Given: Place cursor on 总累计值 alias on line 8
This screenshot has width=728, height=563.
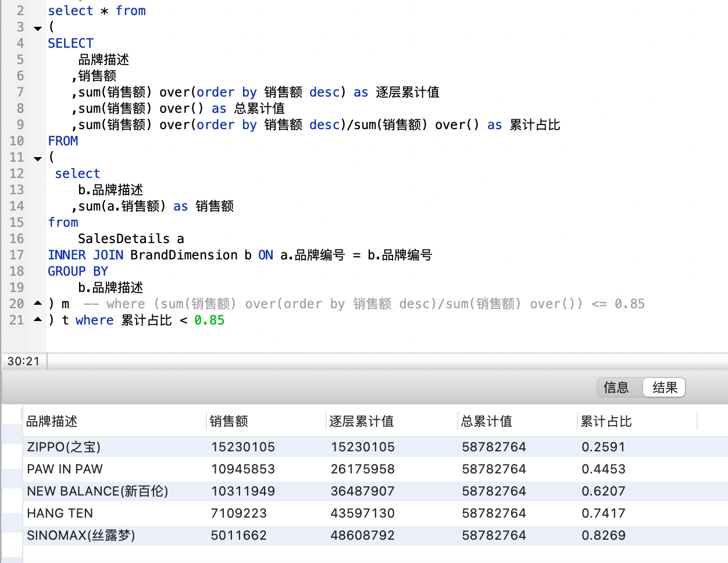Looking at the screenshot, I should (259, 108).
